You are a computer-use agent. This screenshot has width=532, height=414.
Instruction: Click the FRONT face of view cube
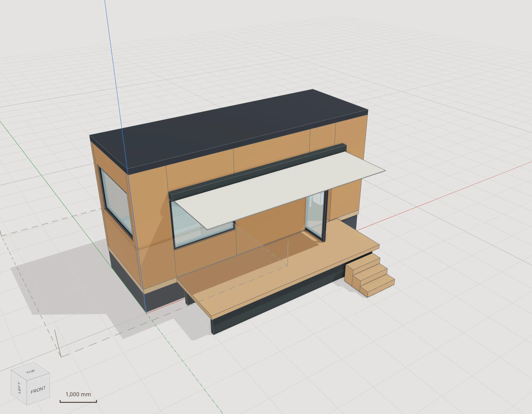(38, 390)
